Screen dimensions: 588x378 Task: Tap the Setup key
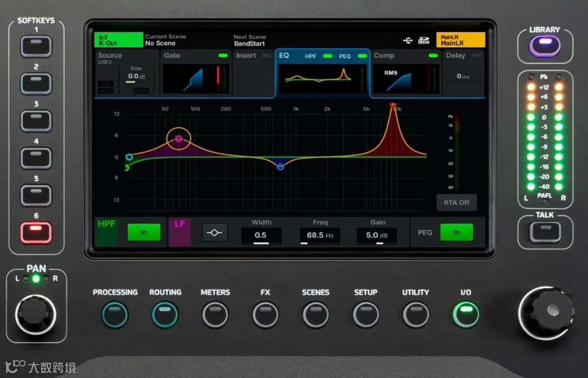[366, 315]
